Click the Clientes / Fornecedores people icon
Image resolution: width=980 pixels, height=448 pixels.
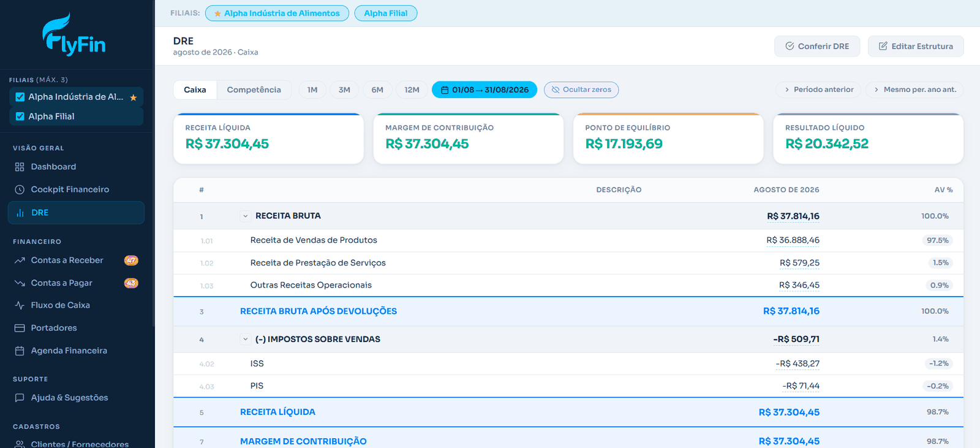pyautogui.click(x=20, y=444)
